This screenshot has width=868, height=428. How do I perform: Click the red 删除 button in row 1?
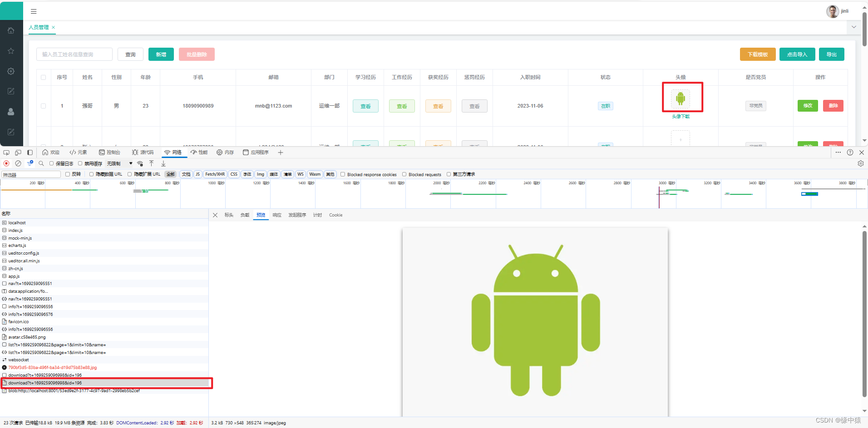click(833, 106)
